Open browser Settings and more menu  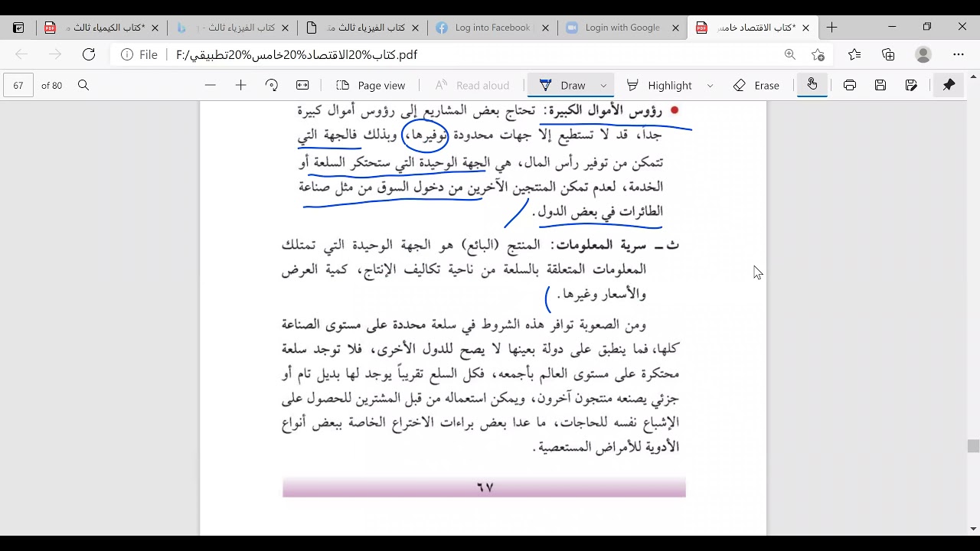959,54
